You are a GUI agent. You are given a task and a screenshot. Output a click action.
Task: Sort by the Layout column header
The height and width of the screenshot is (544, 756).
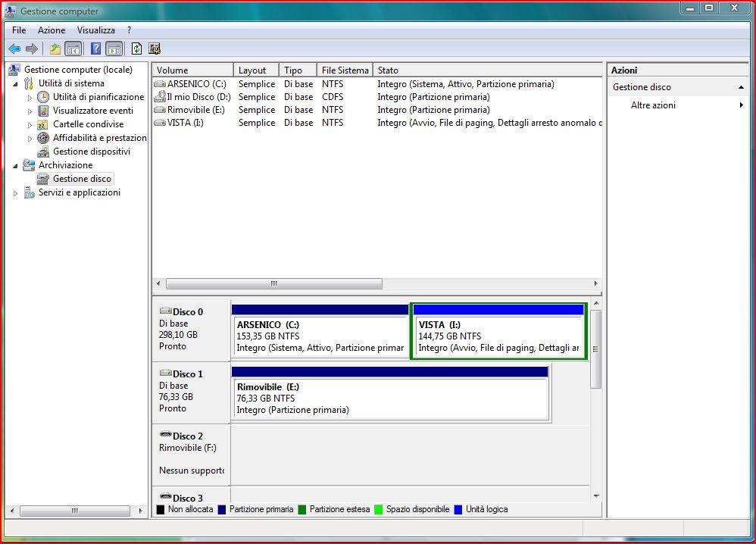[x=257, y=70]
